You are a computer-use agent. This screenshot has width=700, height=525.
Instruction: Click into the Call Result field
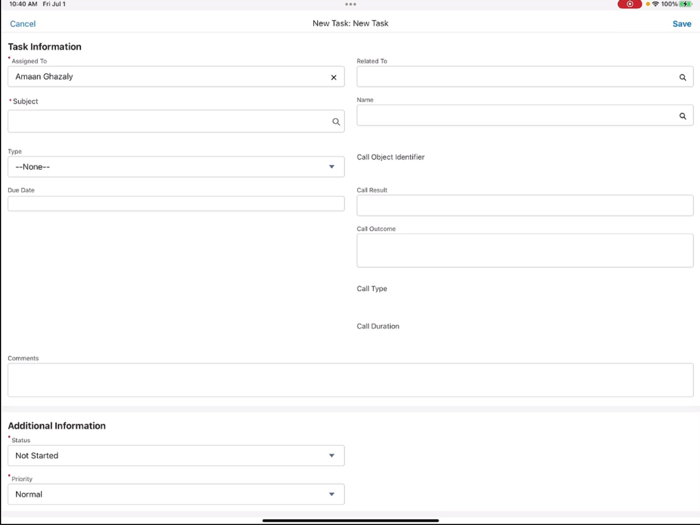tap(525, 205)
